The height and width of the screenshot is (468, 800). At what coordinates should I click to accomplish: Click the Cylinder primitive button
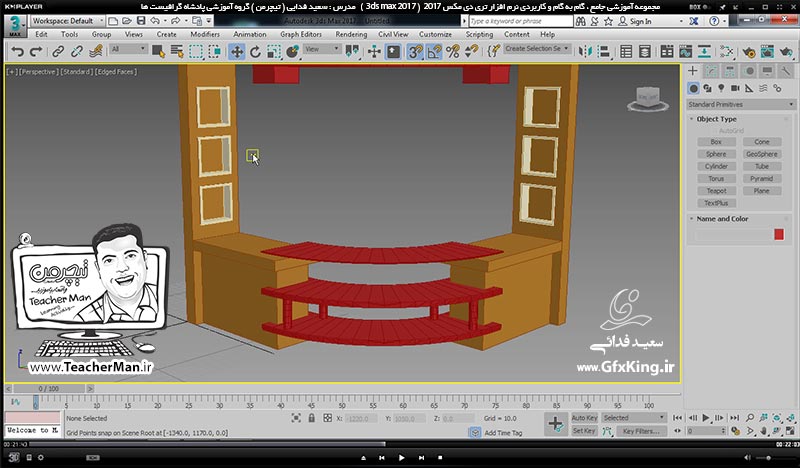click(716, 166)
